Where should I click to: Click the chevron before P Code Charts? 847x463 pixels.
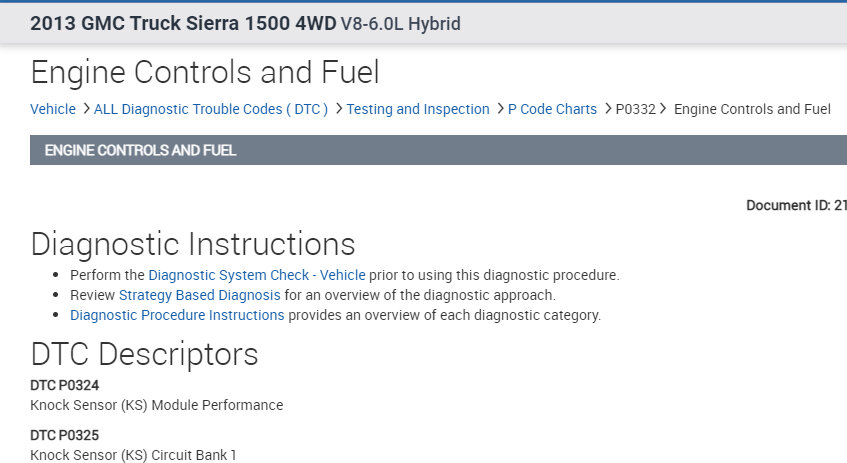tap(500, 109)
